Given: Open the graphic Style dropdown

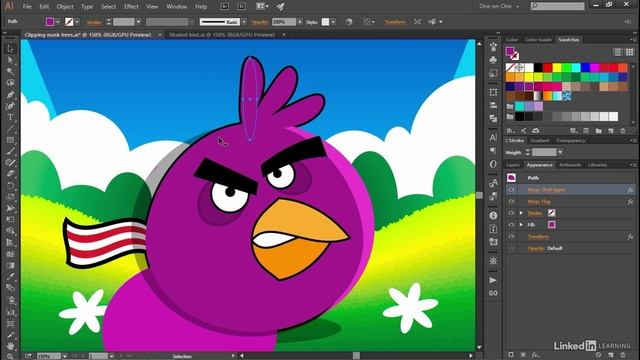Looking at the screenshot, I should 333,22.
